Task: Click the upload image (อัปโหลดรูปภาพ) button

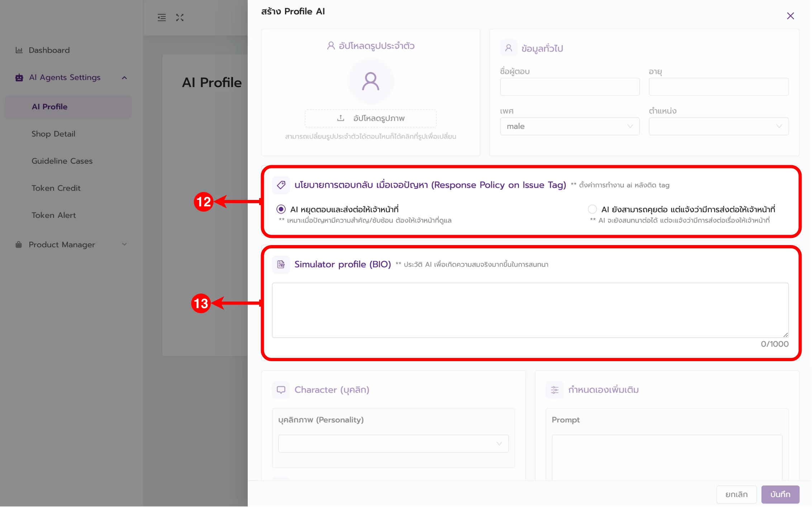Action: point(370,119)
